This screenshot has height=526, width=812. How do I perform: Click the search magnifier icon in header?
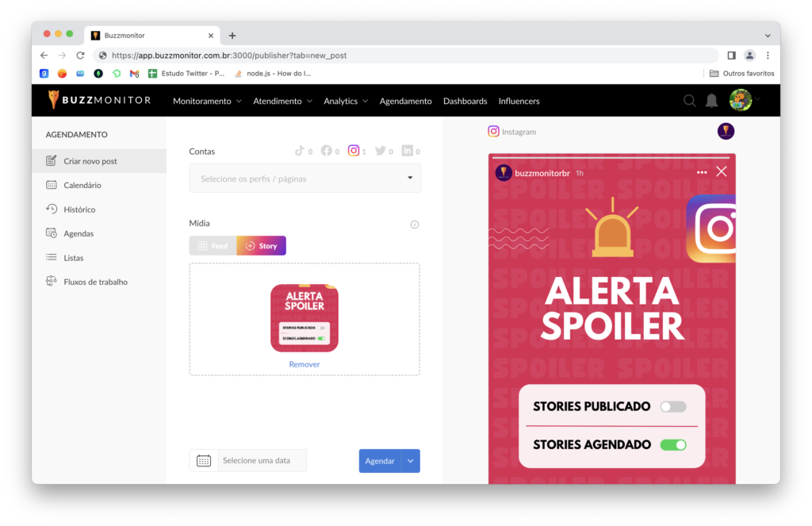click(689, 101)
